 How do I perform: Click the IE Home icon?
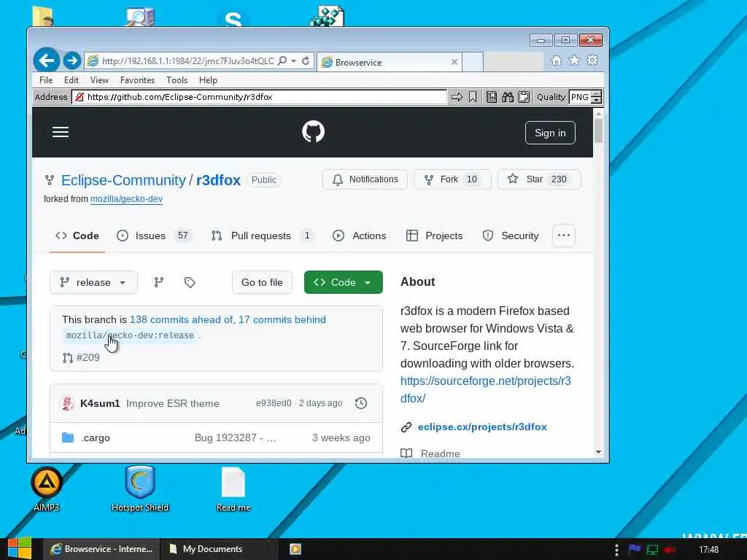(556, 61)
